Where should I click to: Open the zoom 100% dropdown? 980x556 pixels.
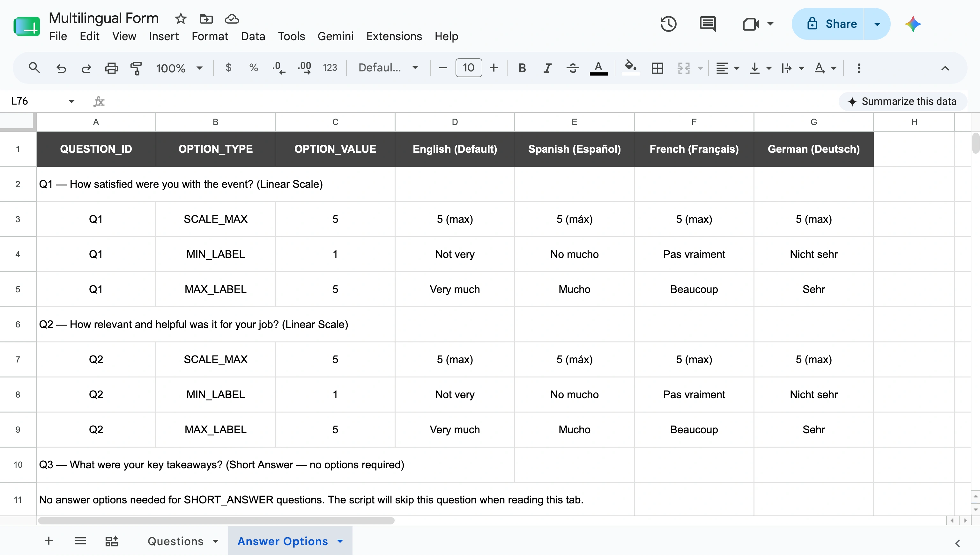pos(179,68)
